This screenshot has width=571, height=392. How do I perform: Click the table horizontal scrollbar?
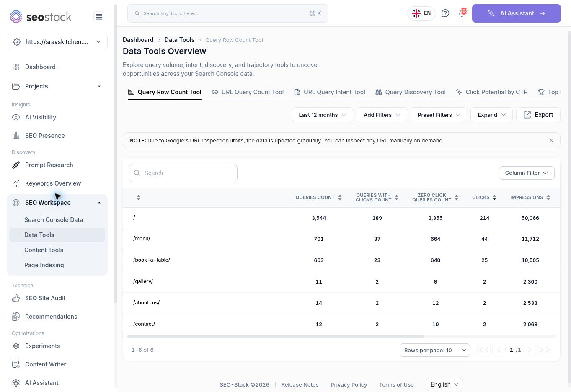pos(276,336)
